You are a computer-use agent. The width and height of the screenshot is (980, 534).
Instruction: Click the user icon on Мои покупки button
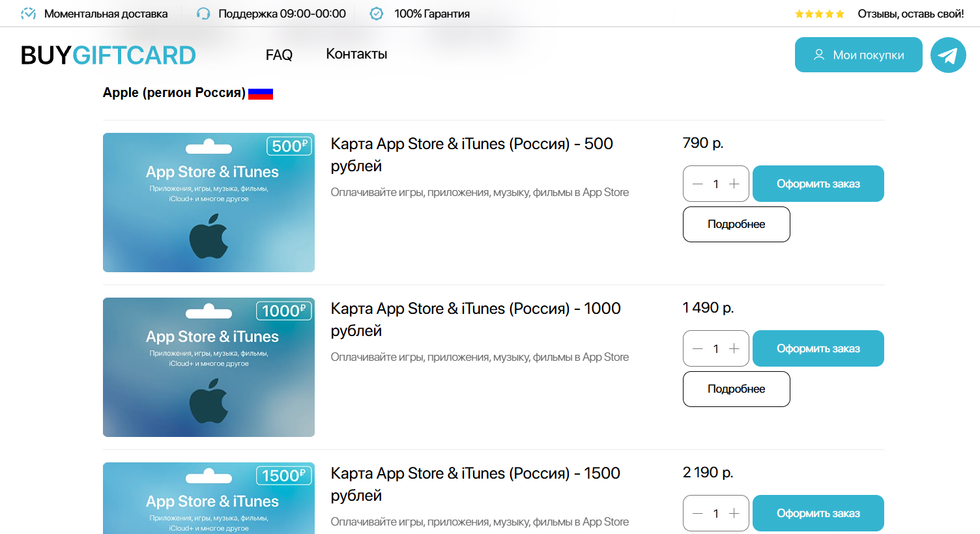coord(818,55)
